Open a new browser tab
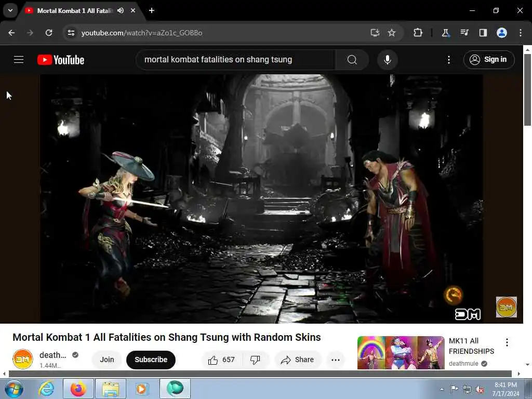This screenshot has width=532, height=399. click(x=152, y=10)
